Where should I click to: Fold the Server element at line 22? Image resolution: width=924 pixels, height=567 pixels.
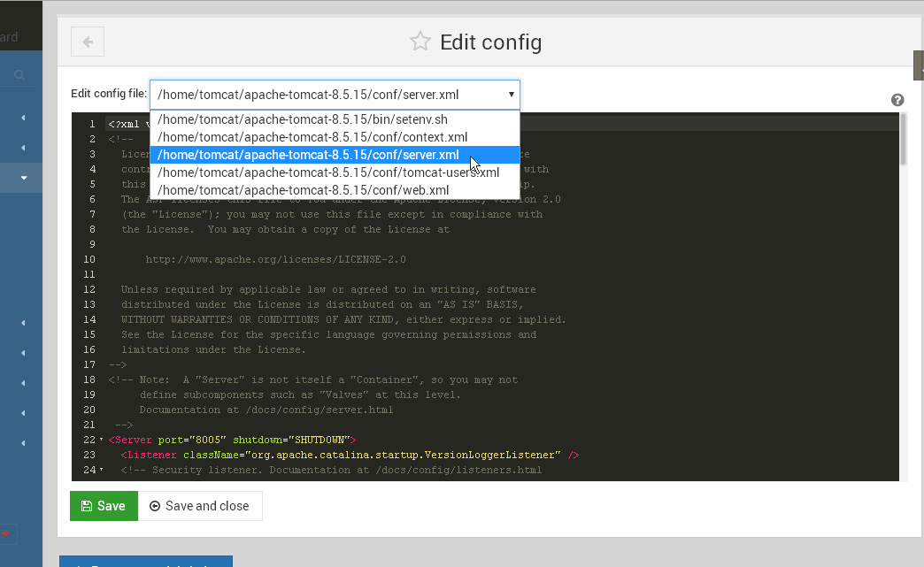pyautogui.click(x=102, y=440)
